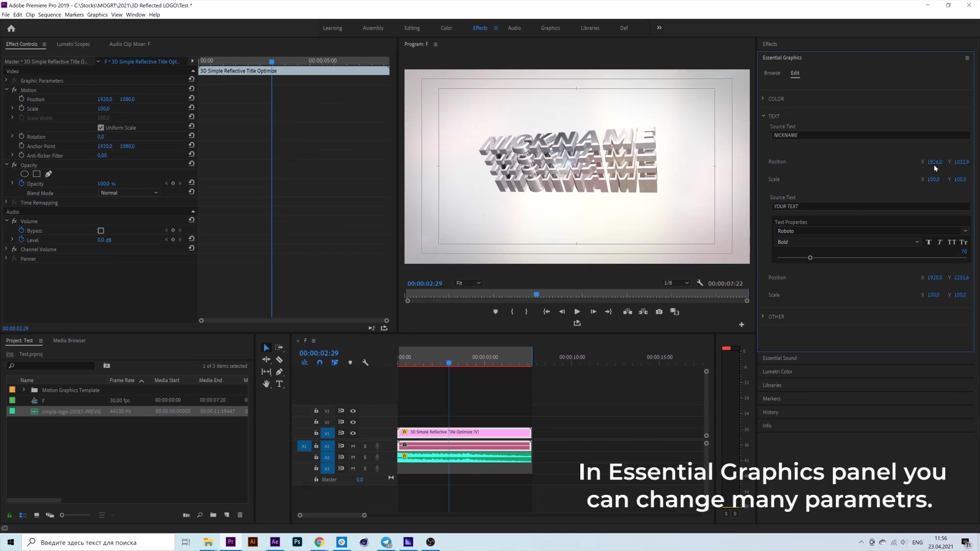Select the Slip tool
980x551 pixels.
click(266, 372)
